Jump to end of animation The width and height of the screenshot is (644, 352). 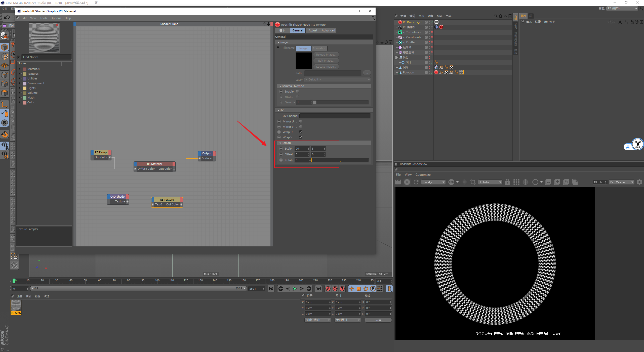coord(318,289)
